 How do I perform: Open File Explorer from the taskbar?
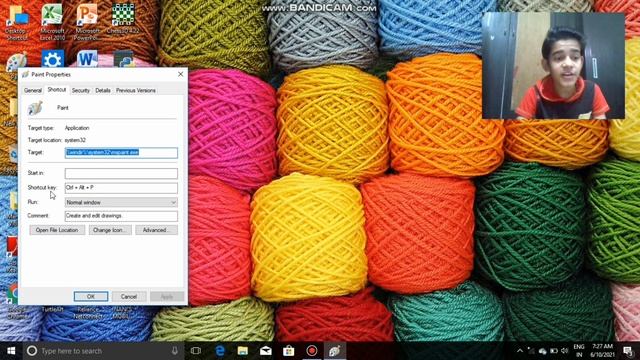tap(242, 351)
